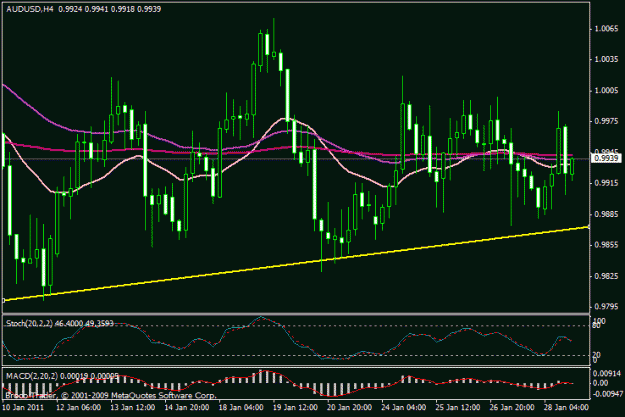The height and width of the screenshot is (417, 625).
Task: Select the MACD(2,20,2) indicator label
Action: pos(32,376)
